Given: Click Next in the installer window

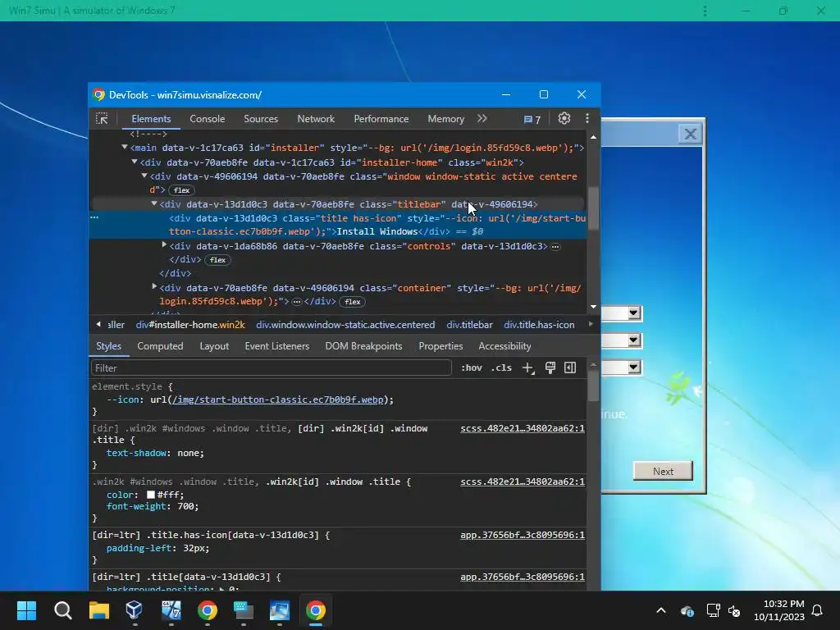Looking at the screenshot, I should pos(663,472).
